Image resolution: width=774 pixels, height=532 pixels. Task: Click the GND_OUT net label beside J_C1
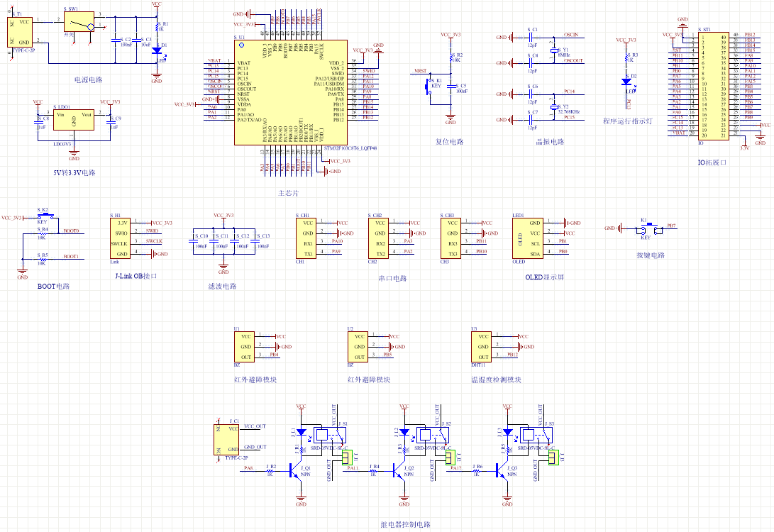pyautogui.click(x=255, y=447)
